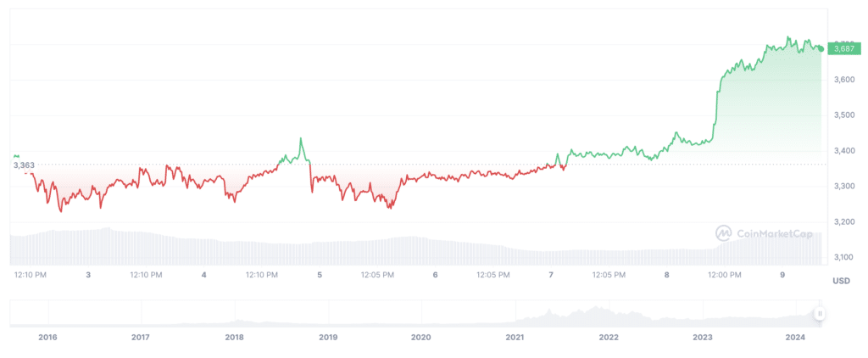The height and width of the screenshot is (358, 868).
Task: Select 2019 on the year timeline
Action: 328,337
